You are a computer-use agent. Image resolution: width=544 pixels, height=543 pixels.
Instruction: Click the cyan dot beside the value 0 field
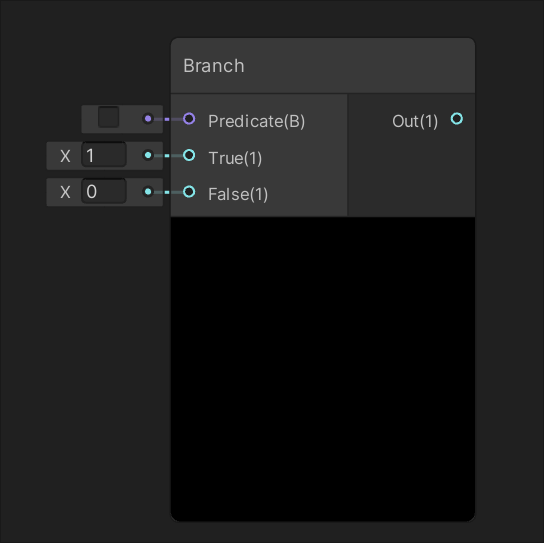tap(148, 192)
